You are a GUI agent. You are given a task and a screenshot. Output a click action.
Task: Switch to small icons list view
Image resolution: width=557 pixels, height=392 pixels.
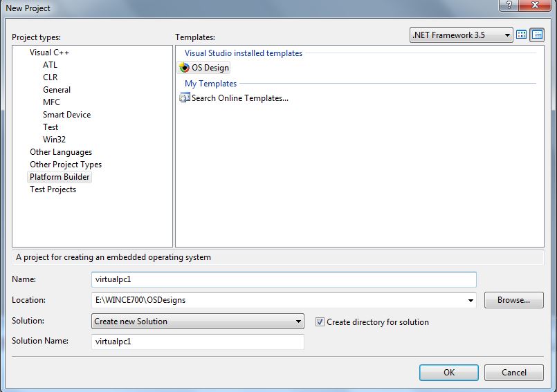[537, 35]
